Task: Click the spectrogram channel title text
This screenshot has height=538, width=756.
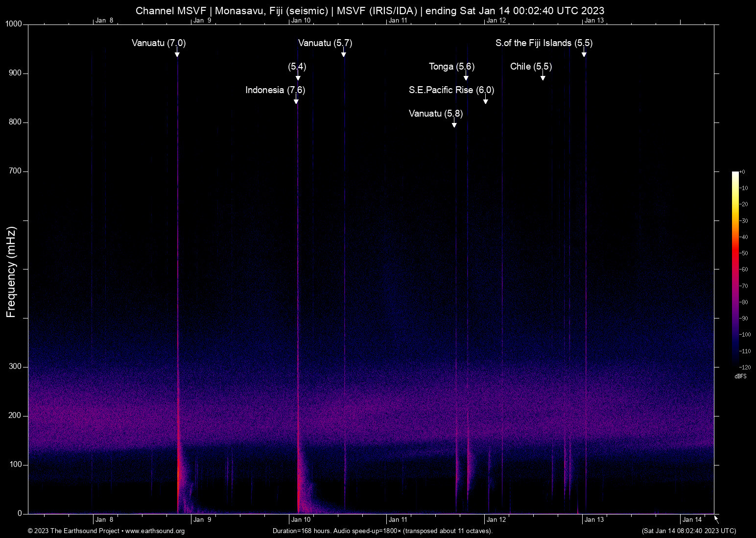Action: (x=370, y=10)
